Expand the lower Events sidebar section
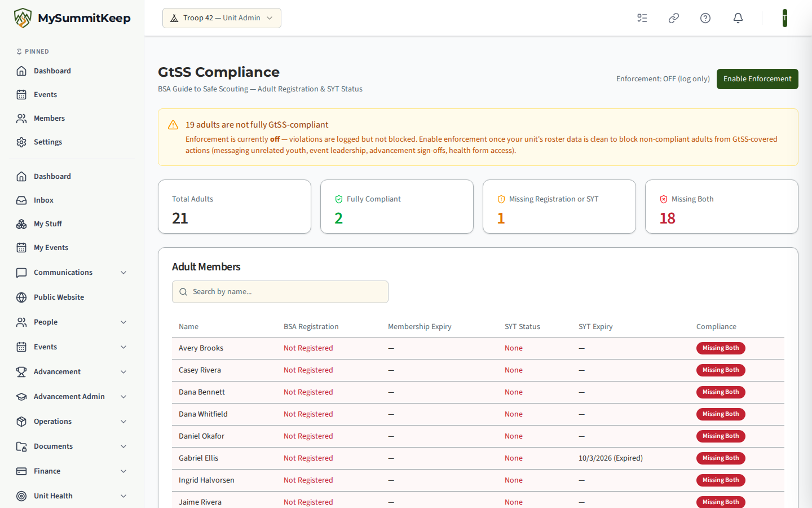Viewport: 812px width, 508px height. (x=72, y=347)
